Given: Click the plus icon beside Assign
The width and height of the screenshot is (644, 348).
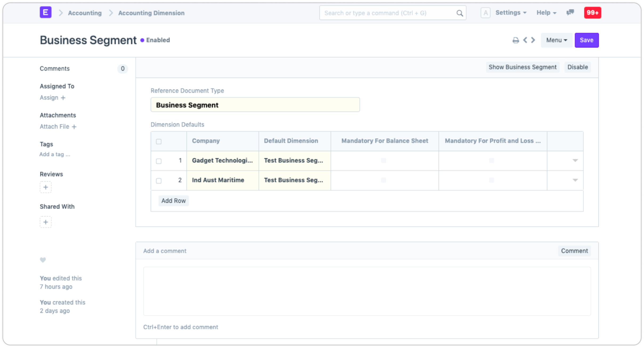Looking at the screenshot, I should [x=63, y=98].
